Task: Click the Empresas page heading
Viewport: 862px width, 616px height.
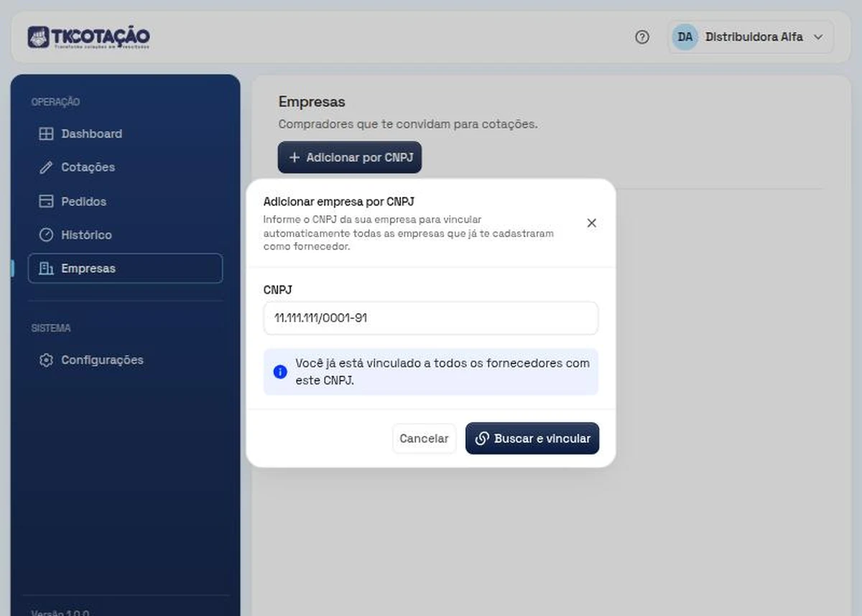Action: [x=312, y=102]
